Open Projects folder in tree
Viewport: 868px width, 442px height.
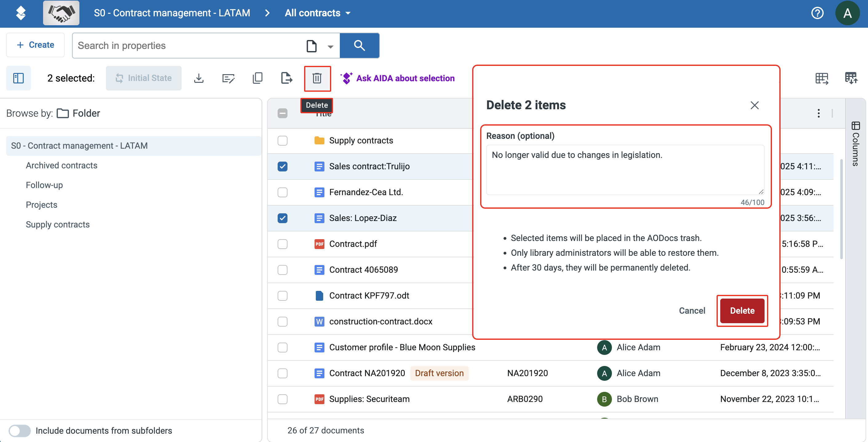click(42, 205)
